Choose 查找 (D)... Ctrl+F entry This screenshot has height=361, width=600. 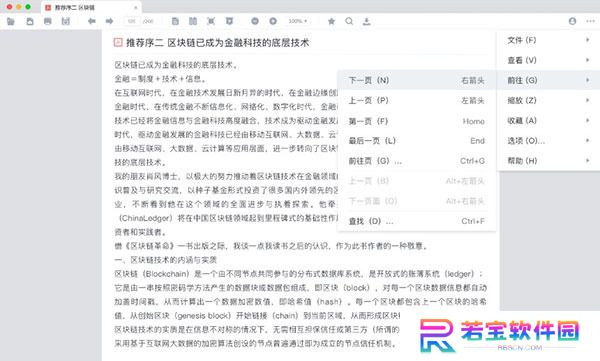[417, 221]
